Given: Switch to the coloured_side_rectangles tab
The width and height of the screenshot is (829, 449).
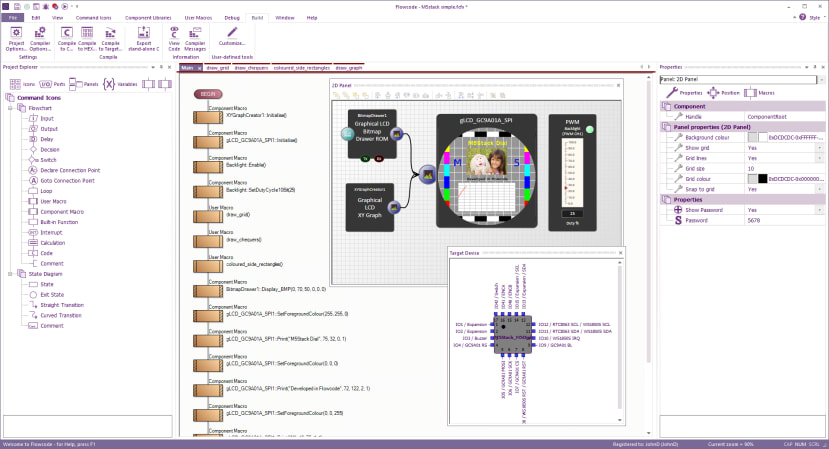Looking at the screenshot, I should (x=301, y=68).
